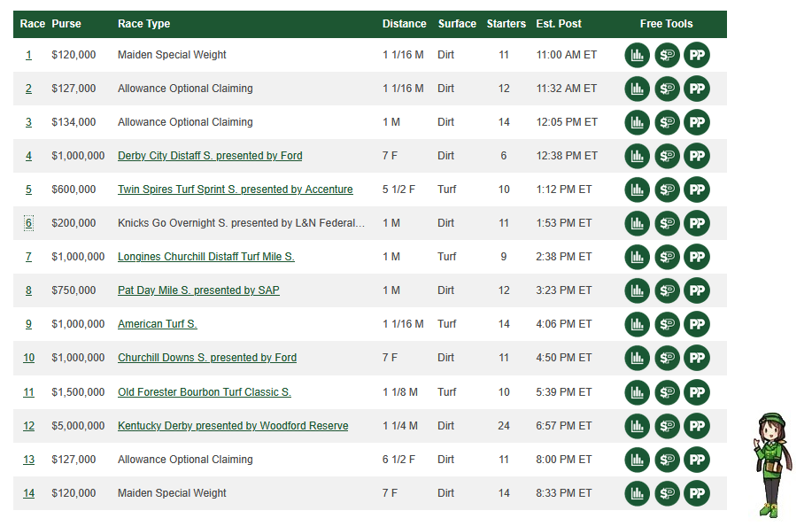Click PP icon for race 14
Image resolution: width=812 pixels, height=526 pixels.
tap(697, 493)
